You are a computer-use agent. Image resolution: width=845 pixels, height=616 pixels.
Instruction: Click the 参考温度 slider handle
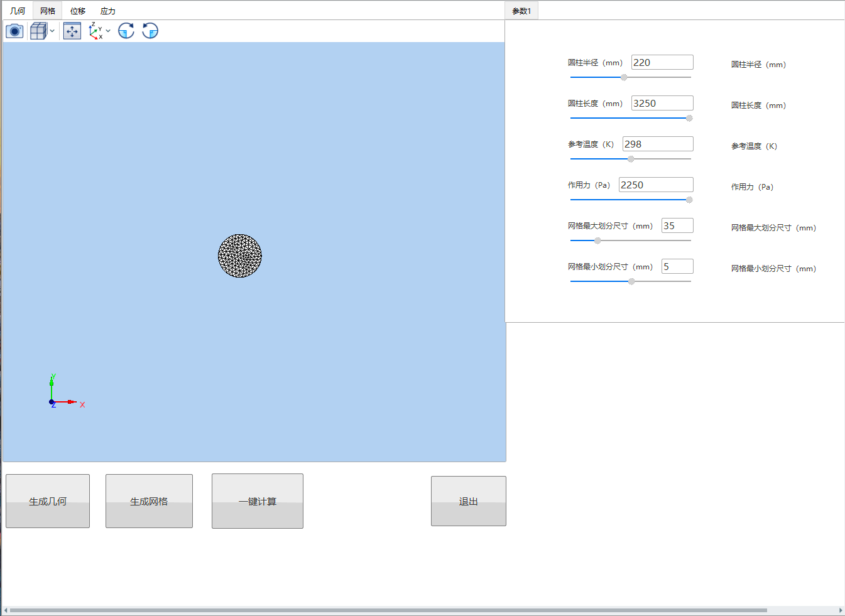pyautogui.click(x=631, y=159)
